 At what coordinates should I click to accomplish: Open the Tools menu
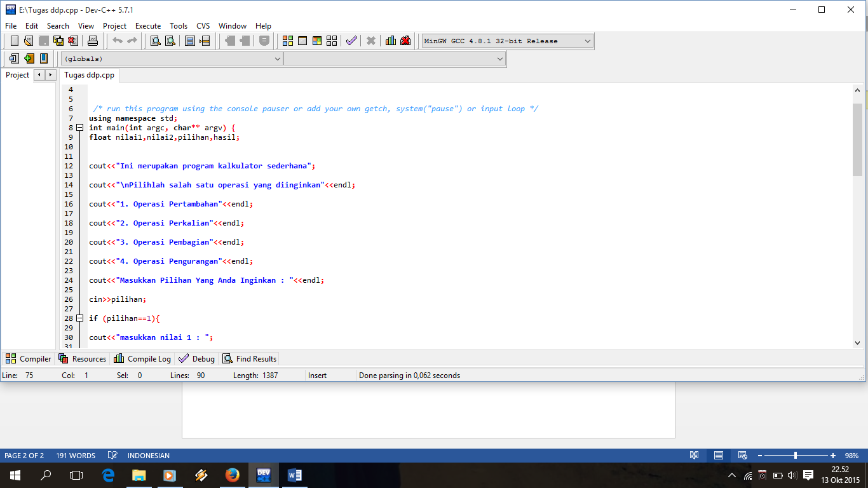point(179,26)
